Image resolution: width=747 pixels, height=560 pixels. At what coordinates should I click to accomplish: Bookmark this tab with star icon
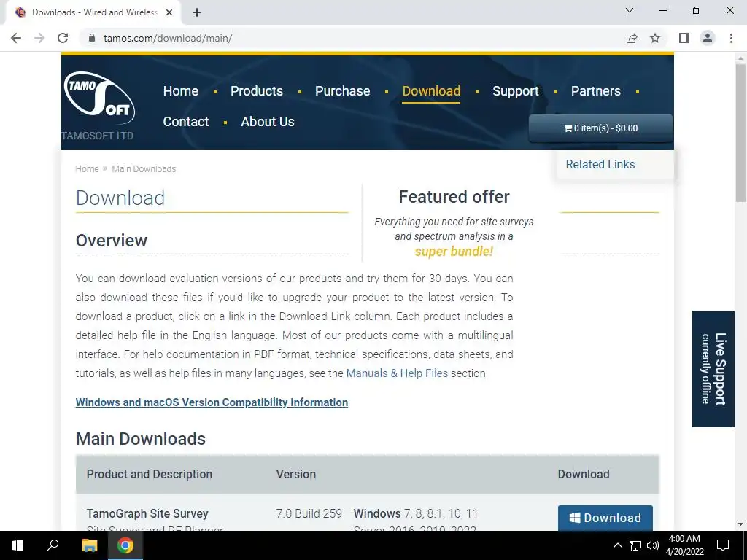pos(655,38)
